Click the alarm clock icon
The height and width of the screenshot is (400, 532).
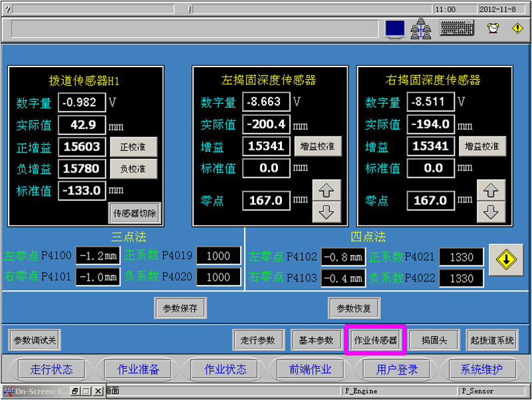(x=493, y=28)
